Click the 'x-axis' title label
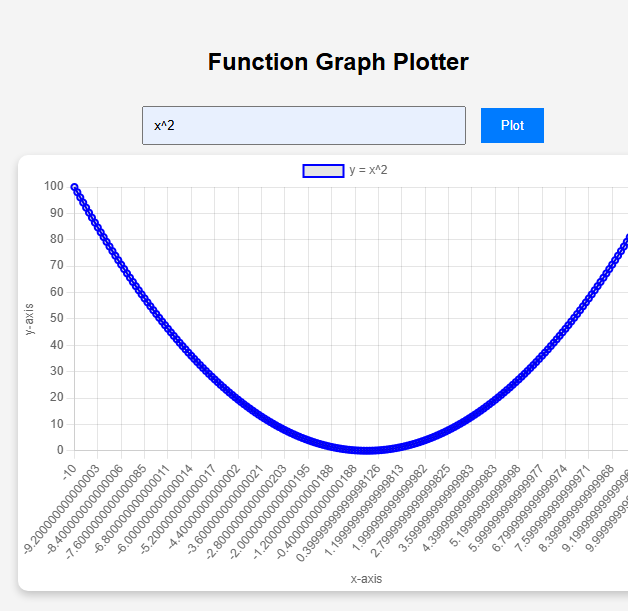 click(366, 578)
